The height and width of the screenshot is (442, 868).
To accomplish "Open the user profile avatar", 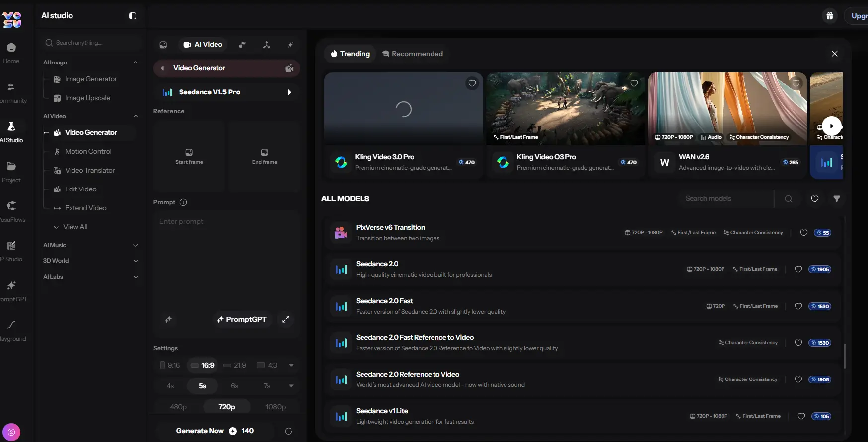I will coord(11,432).
